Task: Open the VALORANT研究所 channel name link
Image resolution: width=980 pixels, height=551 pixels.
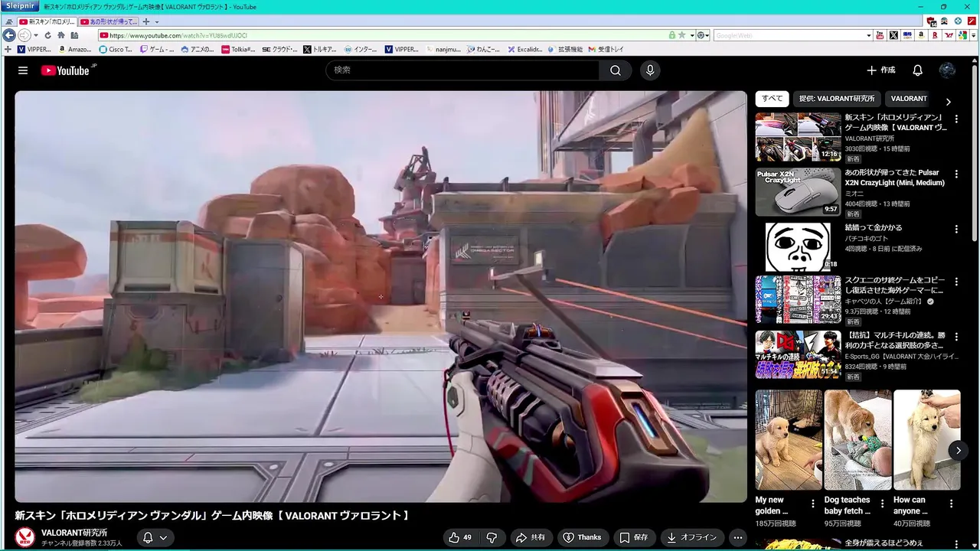Action: pos(74,533)
